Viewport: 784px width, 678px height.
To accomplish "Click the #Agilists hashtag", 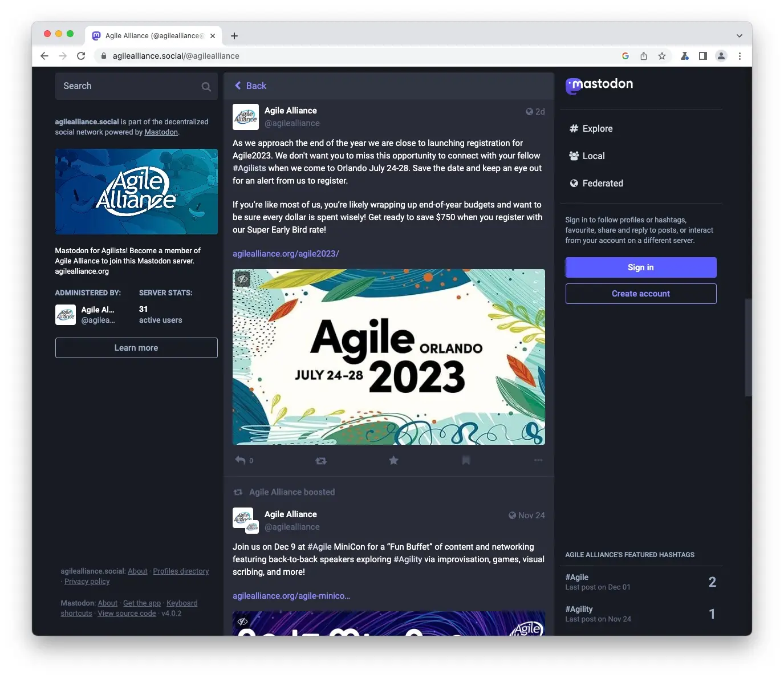I will click(249, 168).
